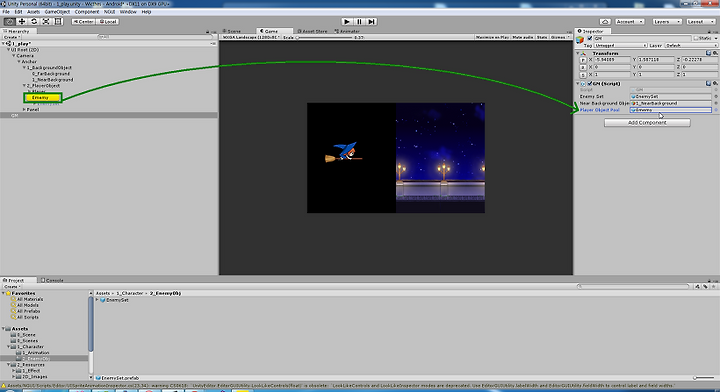The image size is (720, 392).
Task: Open the GM Script gear settings
Action: (x=715, y=84)
